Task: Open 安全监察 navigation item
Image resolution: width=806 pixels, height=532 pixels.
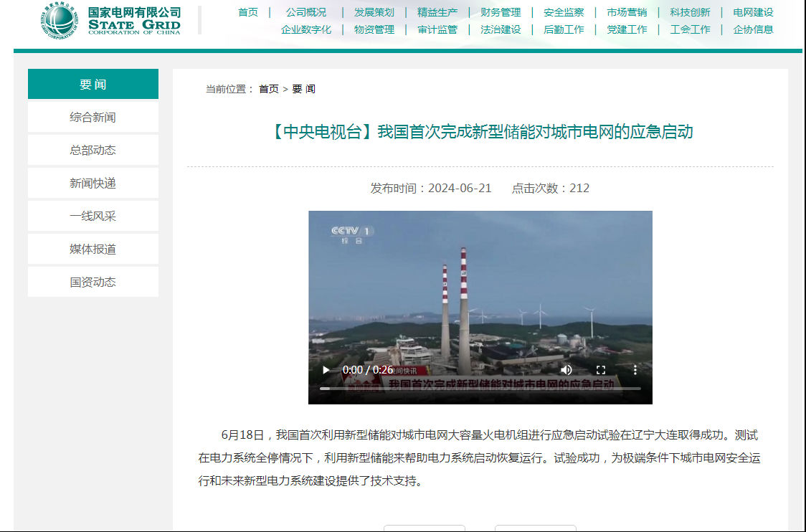Action: (564, 12)
